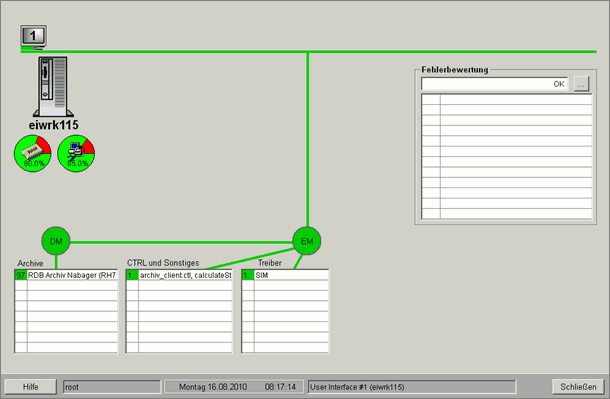Image resolution: width=610 pixels, height=399 pixels.
Task: Select the eiwrk115 server tower icon
Action: (x=53, y=87)
